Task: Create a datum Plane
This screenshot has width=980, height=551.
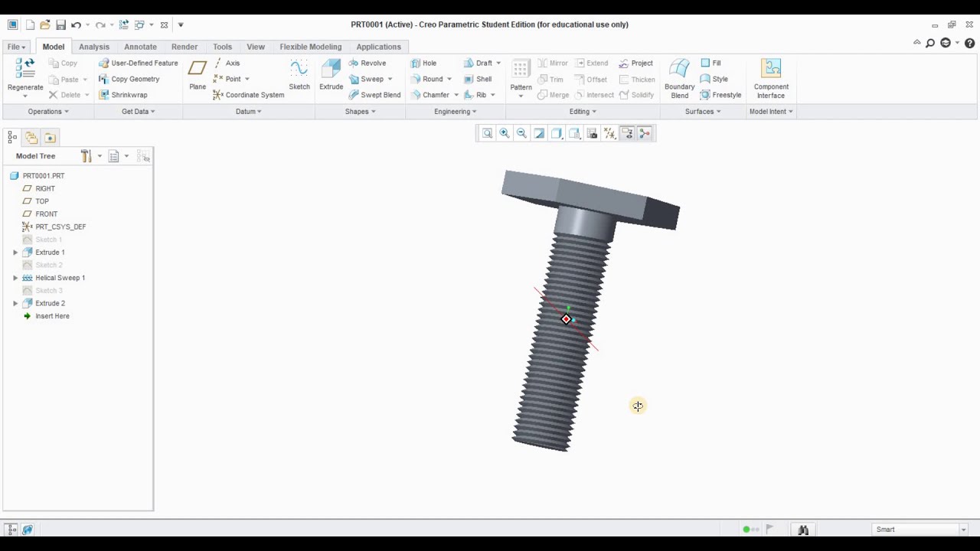Action: (198, 76)
